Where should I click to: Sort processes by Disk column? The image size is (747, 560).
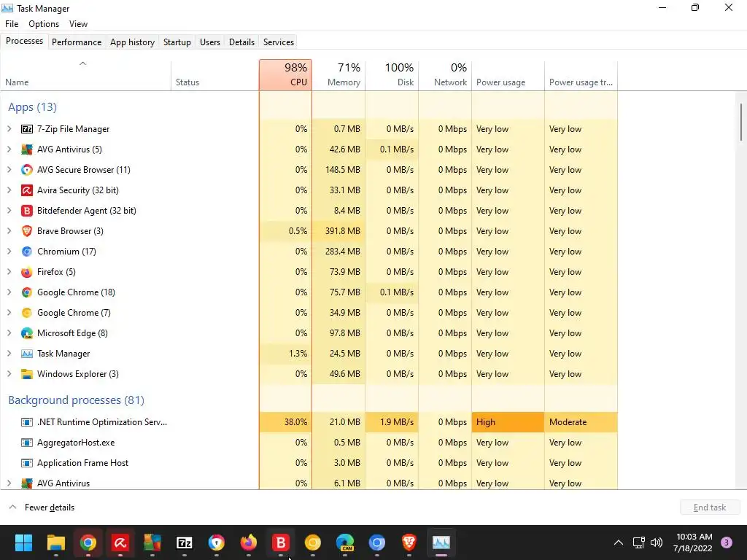tap(392, 75)
